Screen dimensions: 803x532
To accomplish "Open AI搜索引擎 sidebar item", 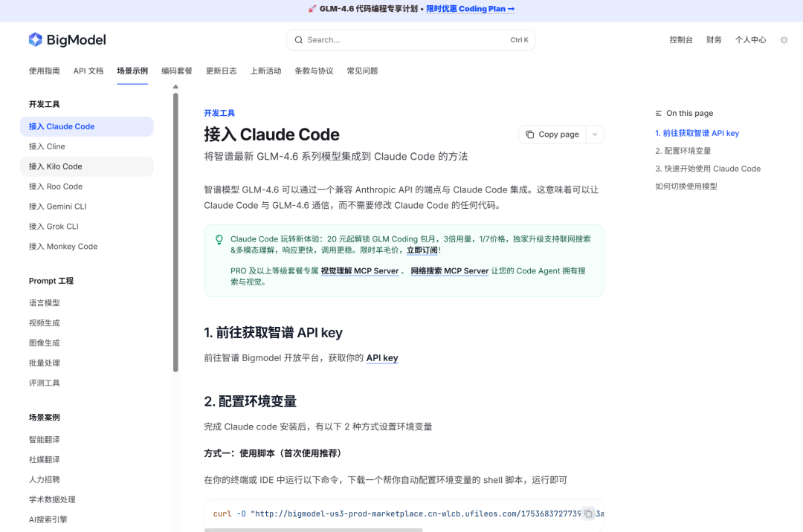I will (x=86, y=519).
